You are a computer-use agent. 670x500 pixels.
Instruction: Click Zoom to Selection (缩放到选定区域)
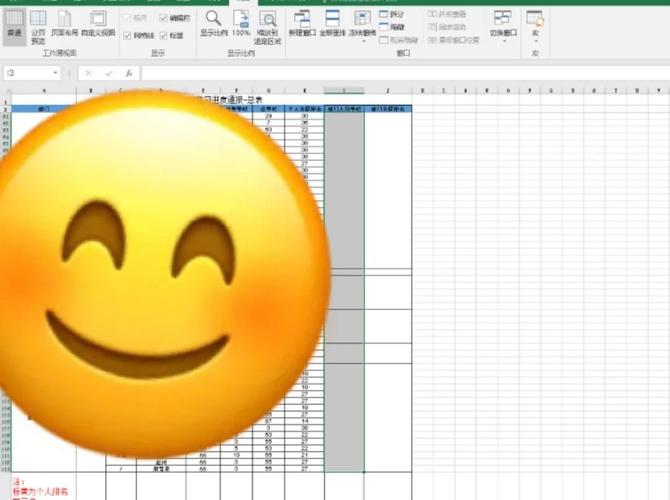coord(268,27)
